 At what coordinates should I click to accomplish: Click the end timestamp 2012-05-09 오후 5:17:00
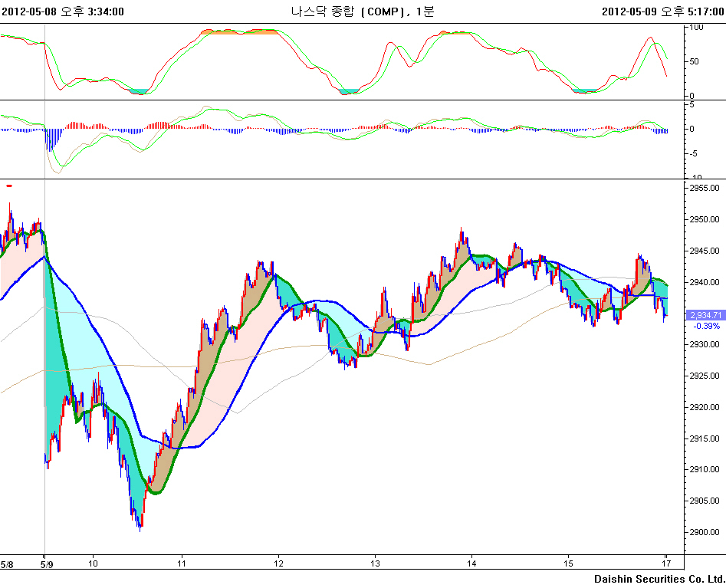click(662, 11)
